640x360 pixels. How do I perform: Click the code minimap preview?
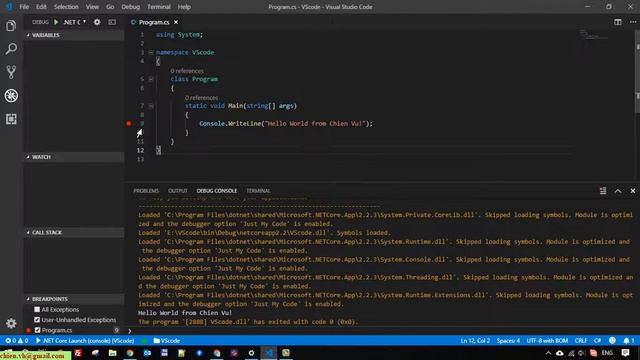594,35
